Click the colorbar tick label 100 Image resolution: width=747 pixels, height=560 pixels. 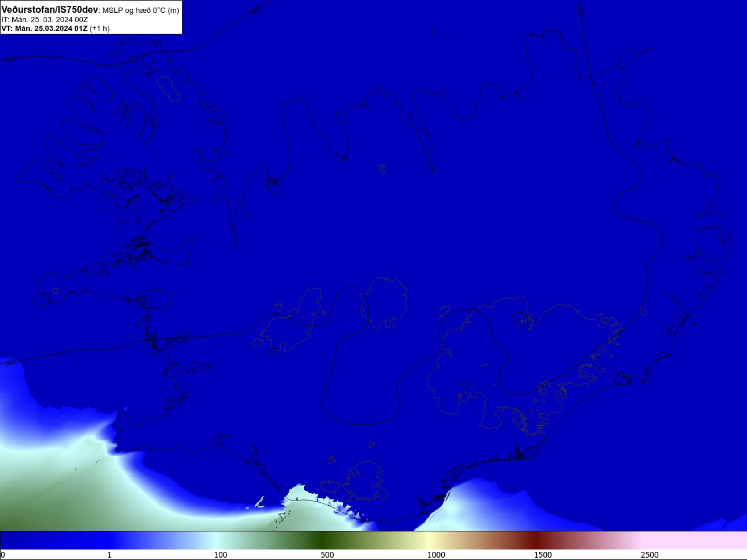221,555
